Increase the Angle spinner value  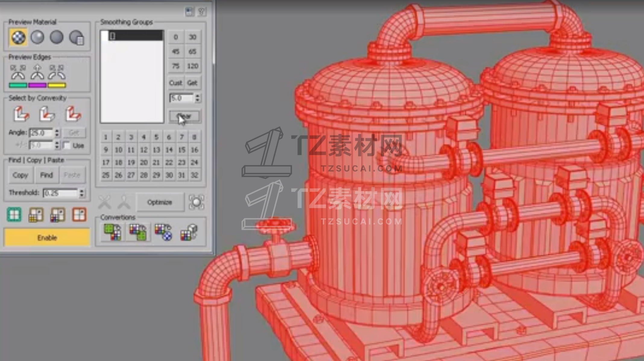point(57,131)
